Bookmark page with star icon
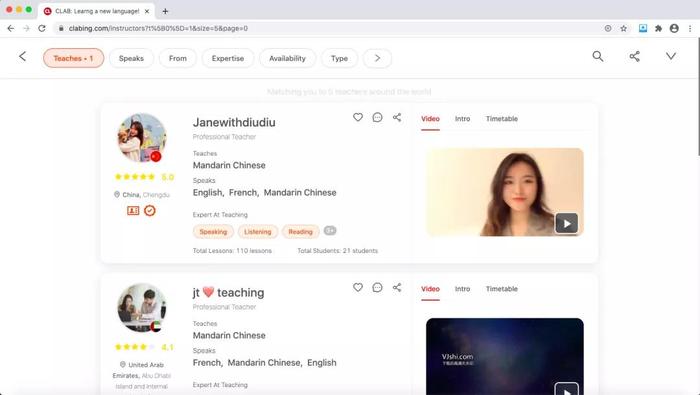 click(x=624, y=28)
